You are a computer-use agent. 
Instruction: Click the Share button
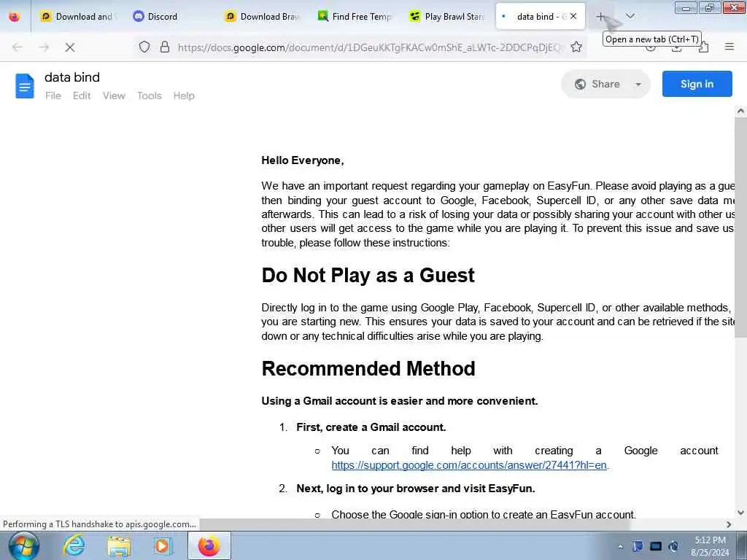[597, 84]
